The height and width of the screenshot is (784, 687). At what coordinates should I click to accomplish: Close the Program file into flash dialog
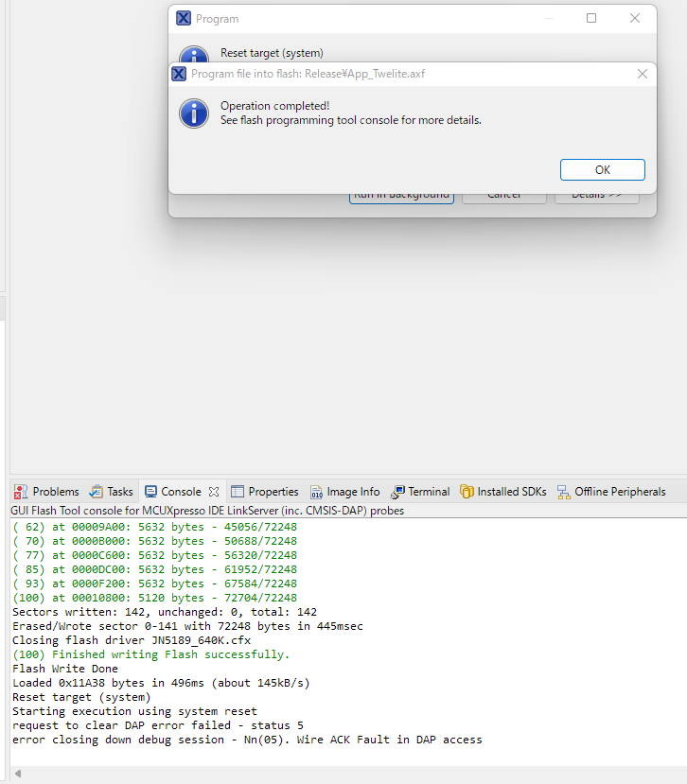coord(643,74)
